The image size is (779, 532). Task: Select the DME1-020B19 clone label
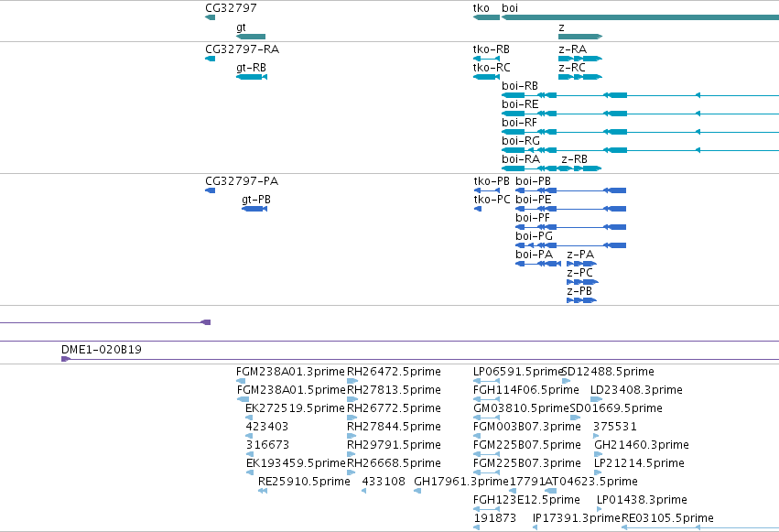coord(102,349)
